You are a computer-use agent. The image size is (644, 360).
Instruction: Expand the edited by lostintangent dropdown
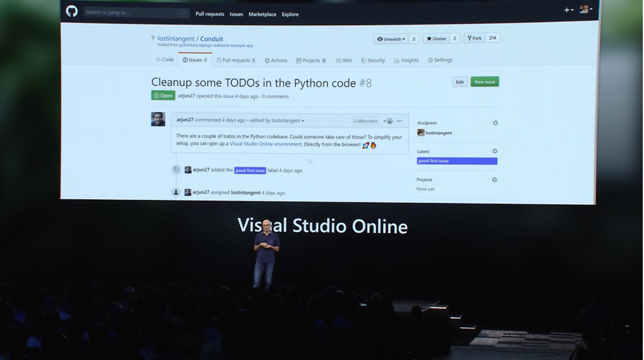pyautogui.click(x=277, y=120)
